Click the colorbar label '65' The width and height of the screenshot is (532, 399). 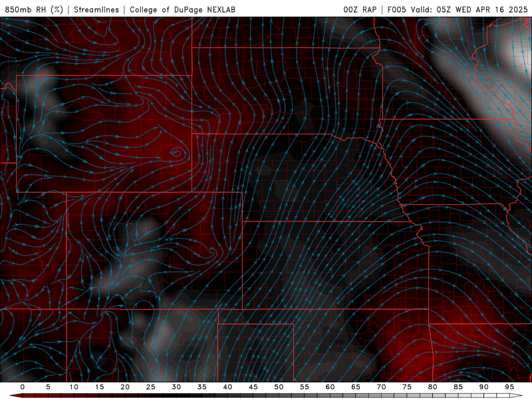[355, 387]
